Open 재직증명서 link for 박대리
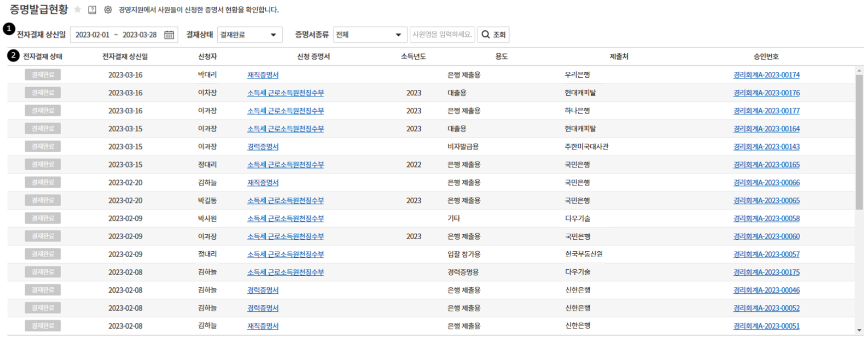 point(263,75)
